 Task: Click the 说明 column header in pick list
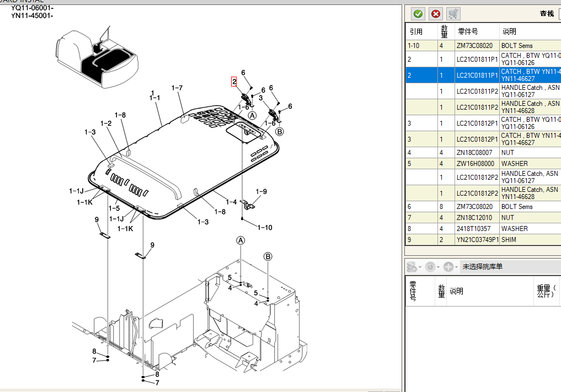pyautogui.click(x=489, y=291)
